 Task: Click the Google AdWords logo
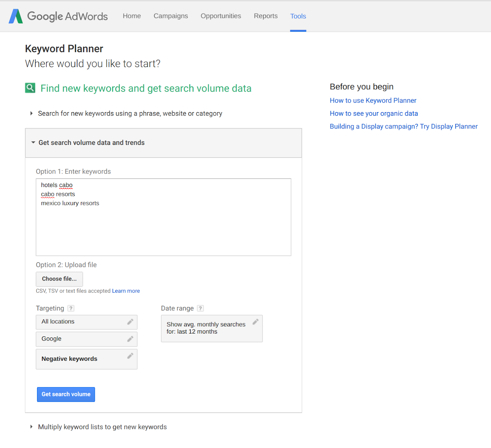click(x=58, y=16)
